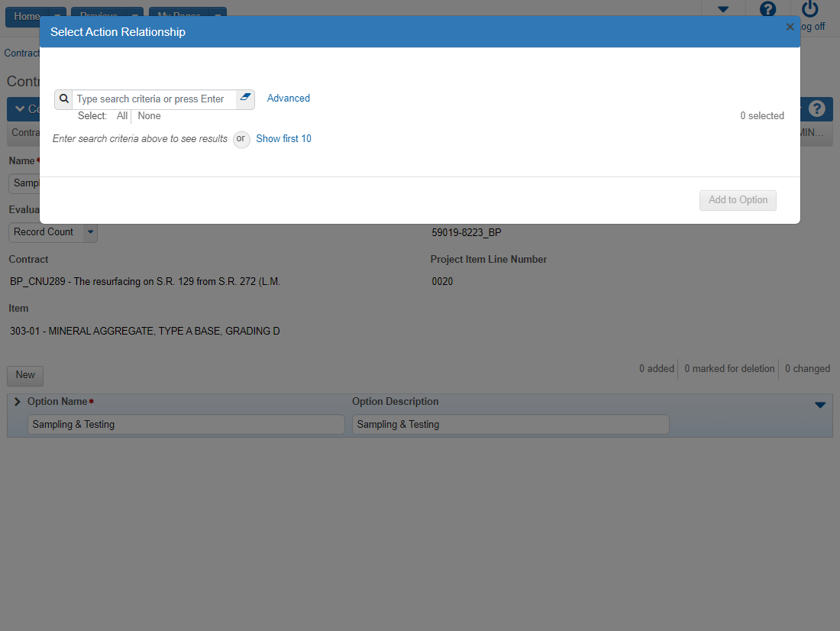Click the component header help icon
This screenshot has height=631, width=840.
[x=816, y=109]
